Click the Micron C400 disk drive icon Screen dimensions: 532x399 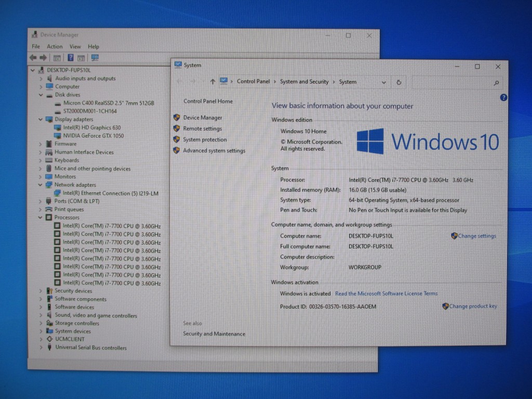[x=58, y=103]
